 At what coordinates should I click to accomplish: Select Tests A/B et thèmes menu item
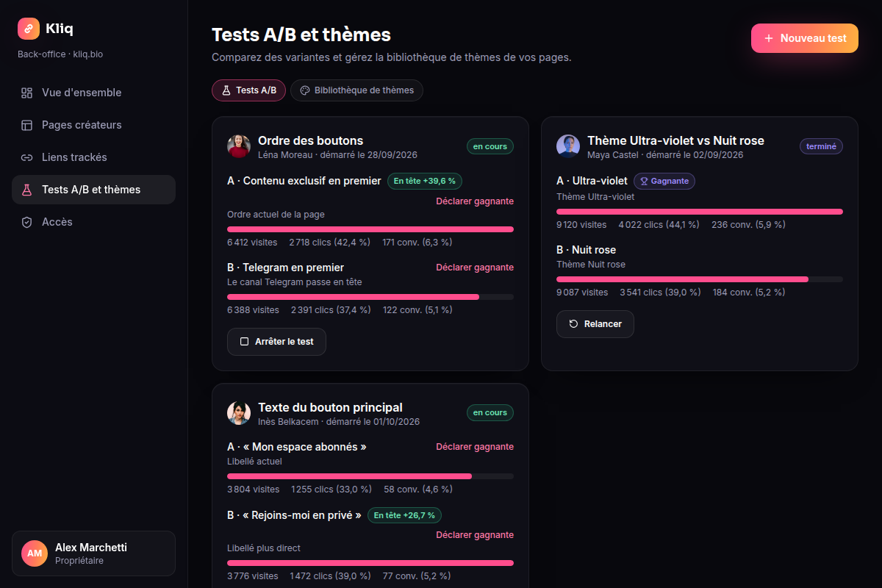coord(93,190)
